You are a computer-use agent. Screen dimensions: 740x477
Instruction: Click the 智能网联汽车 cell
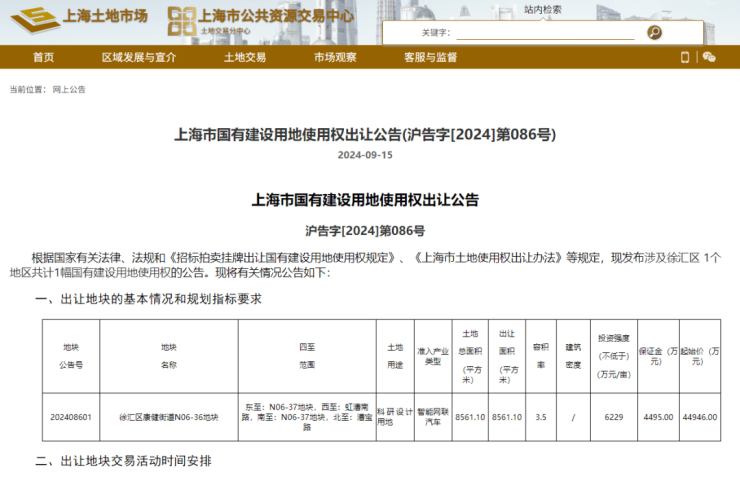click(433, 417)
